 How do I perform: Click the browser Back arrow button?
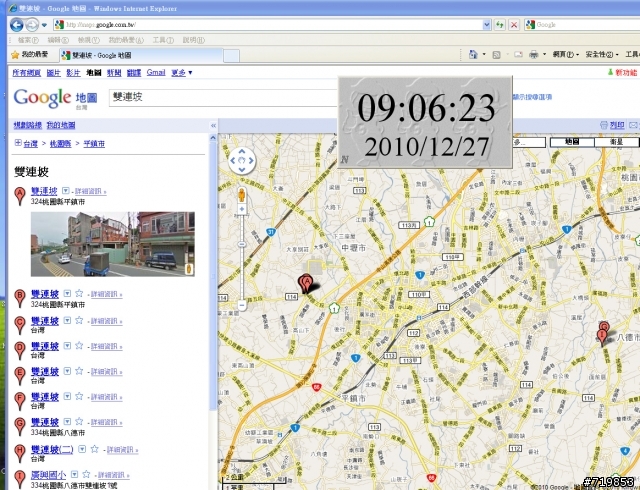(x=16, y=25)
